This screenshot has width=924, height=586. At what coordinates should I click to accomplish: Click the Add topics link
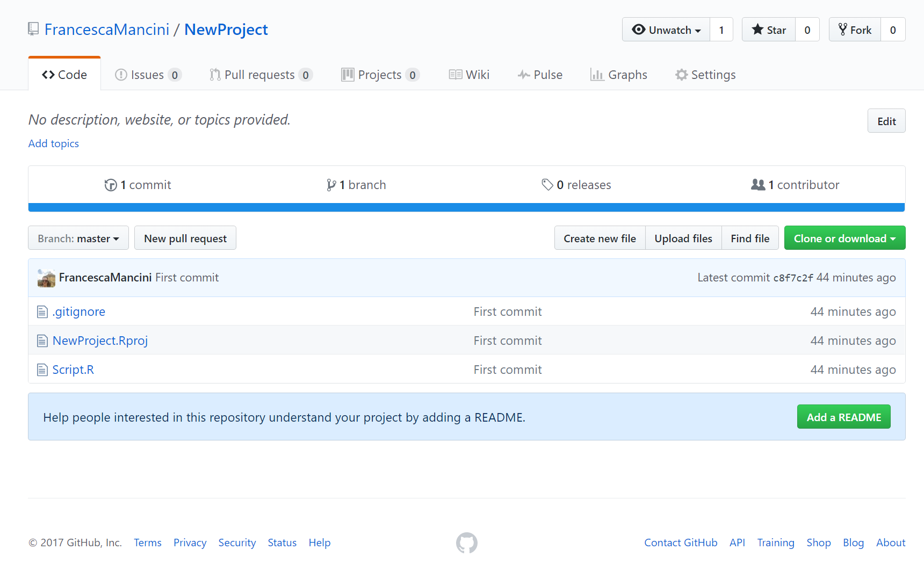click(54, 143)
